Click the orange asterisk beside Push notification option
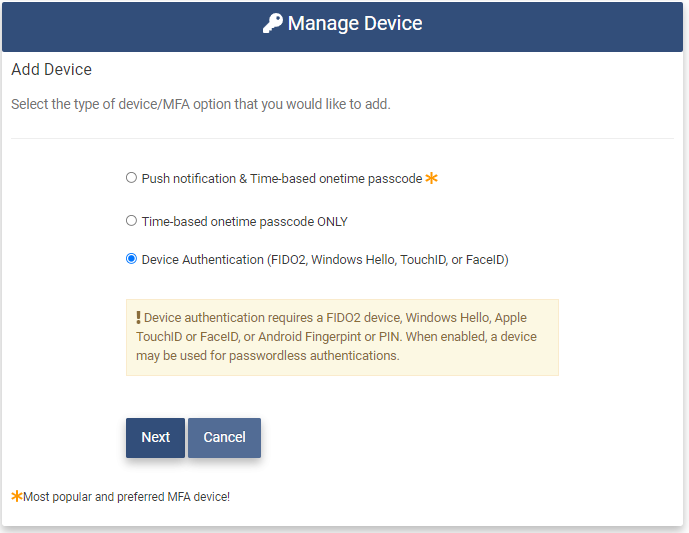 (432, 178)
